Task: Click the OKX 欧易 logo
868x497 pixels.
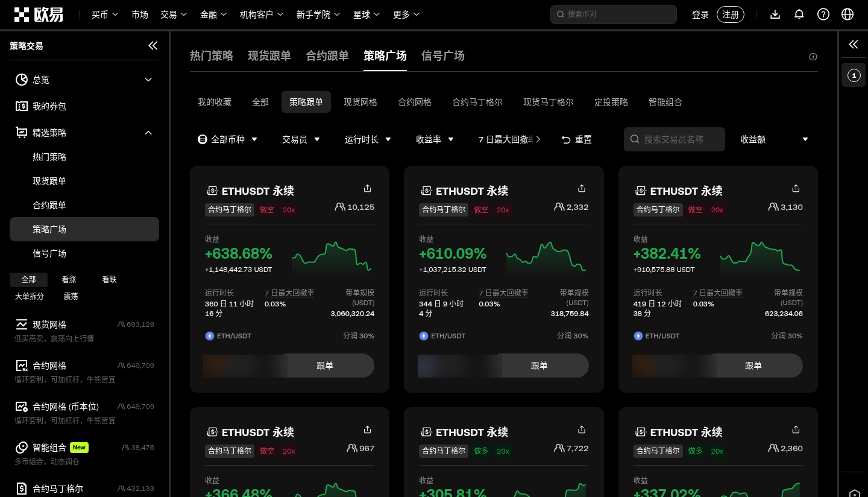Action: point(39,14)
